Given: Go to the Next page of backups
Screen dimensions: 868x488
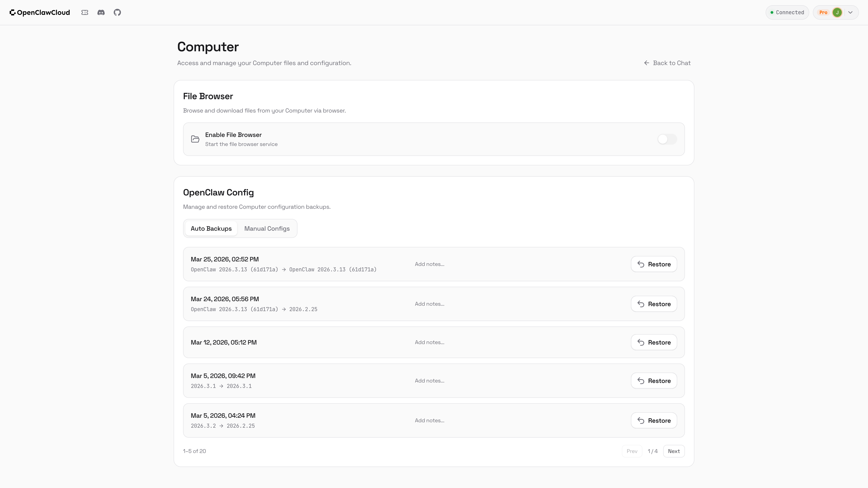Looking at the screenshot, I should (x=674, y=451).
